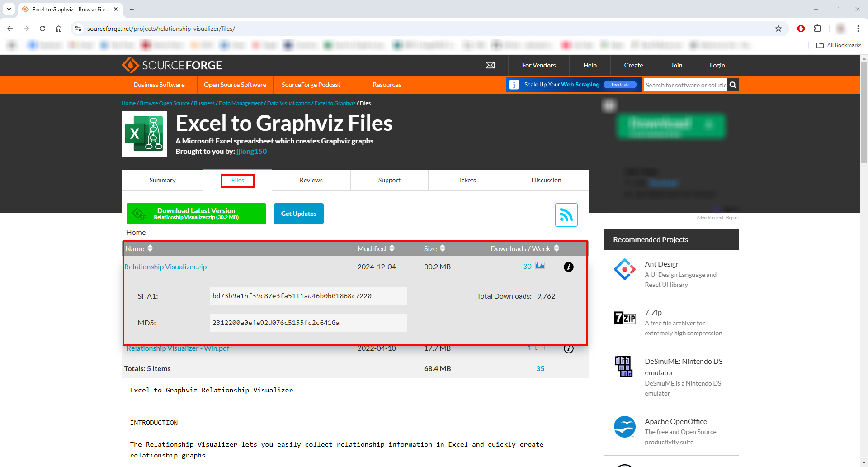The height and width of the screenshot is (467, 868).
Task: Sort files by Name column
Action: pos(139,248)
